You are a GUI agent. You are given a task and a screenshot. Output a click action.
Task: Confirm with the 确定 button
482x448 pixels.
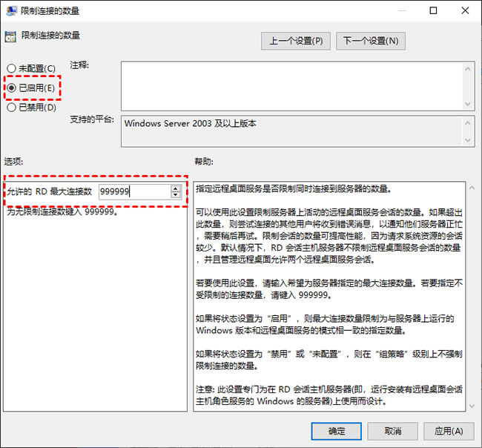click(337, 431)
